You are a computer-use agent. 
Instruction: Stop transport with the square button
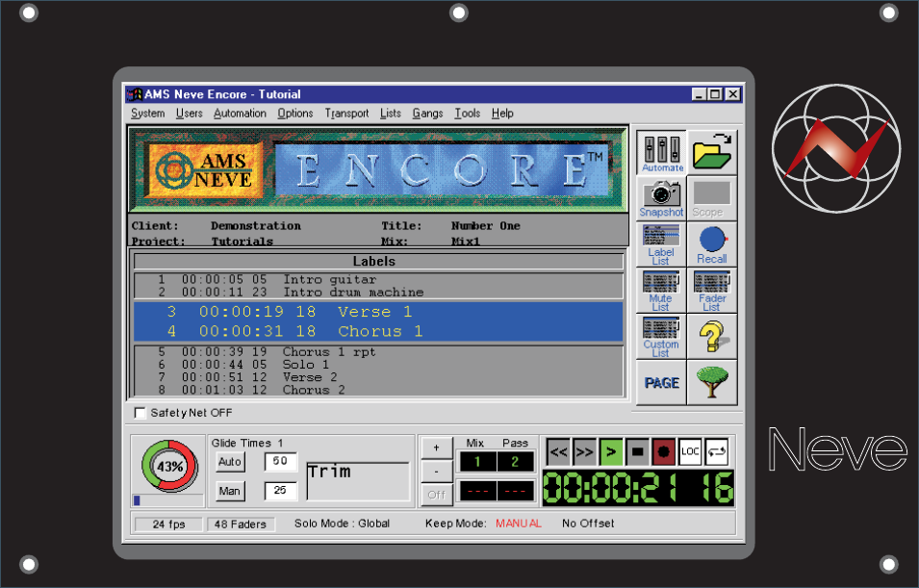pos(637,452)
